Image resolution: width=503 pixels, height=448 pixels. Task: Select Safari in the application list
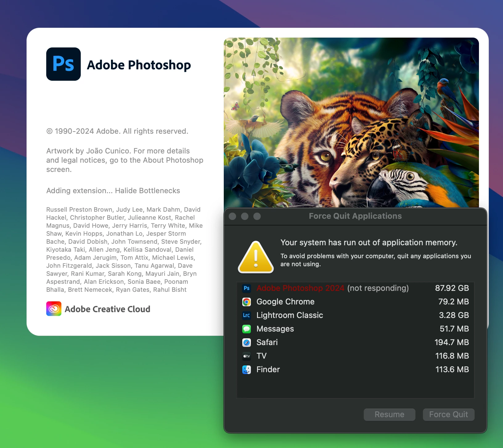[x=355, y=342]
